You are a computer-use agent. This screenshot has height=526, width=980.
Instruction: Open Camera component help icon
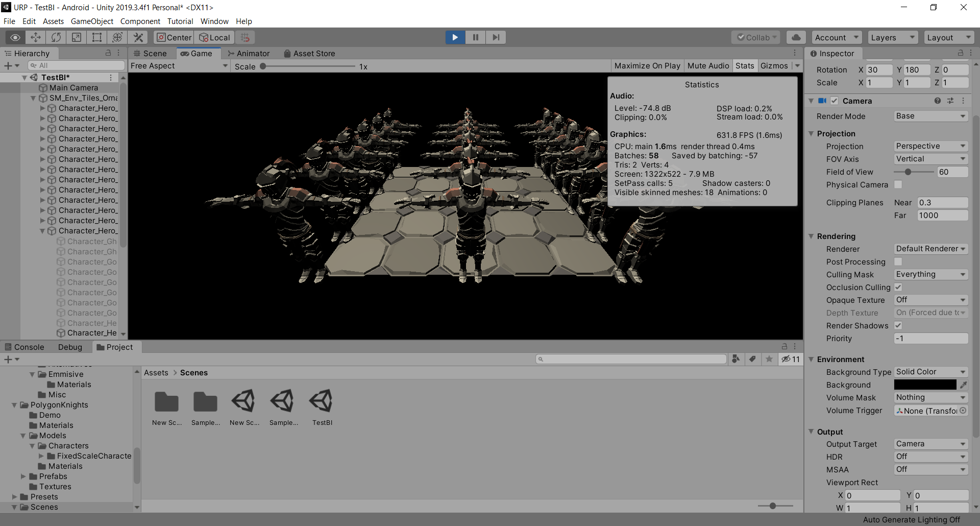[937, 101]
